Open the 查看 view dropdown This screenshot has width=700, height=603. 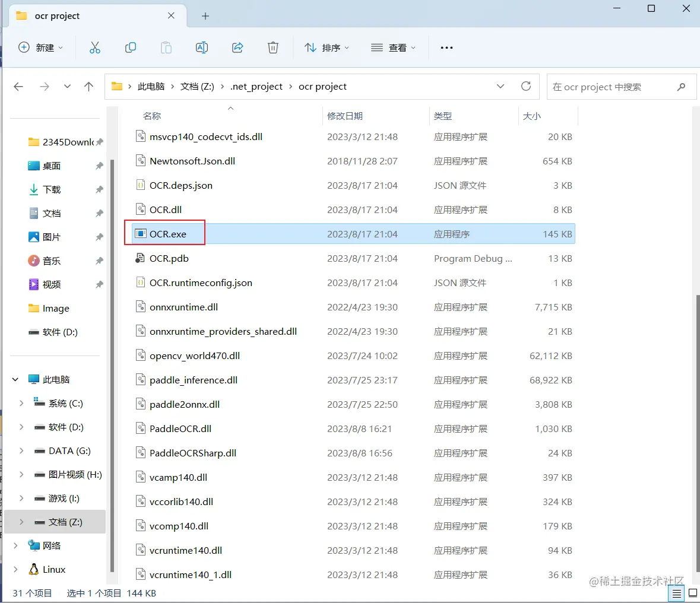[x=393, y=47]
